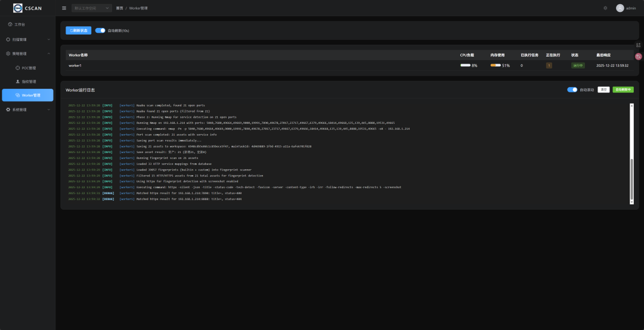The height and width of the screenshot is (330, 644).
Task: Click the worker1 name cell
Action: pos(75,66)
